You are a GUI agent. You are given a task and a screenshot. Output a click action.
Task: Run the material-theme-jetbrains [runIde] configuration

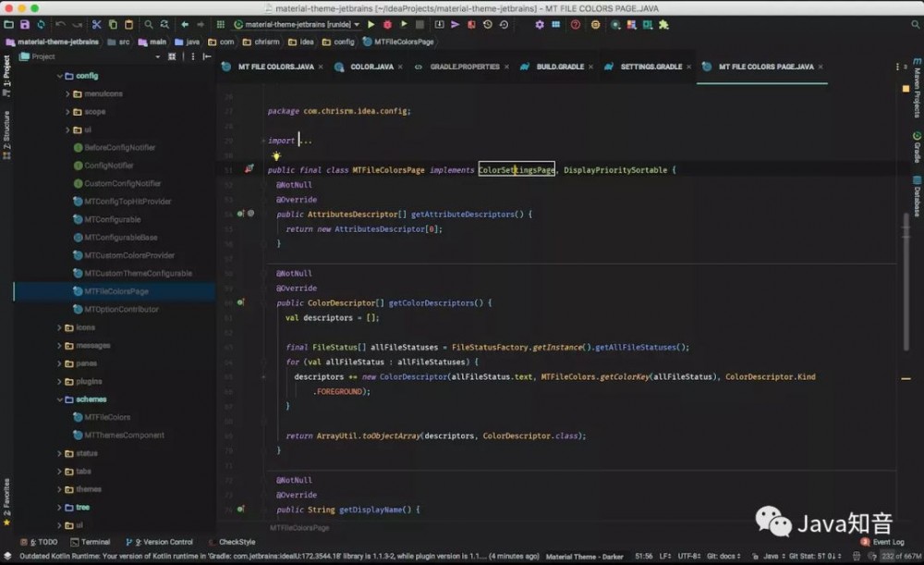tap(371, 25)
